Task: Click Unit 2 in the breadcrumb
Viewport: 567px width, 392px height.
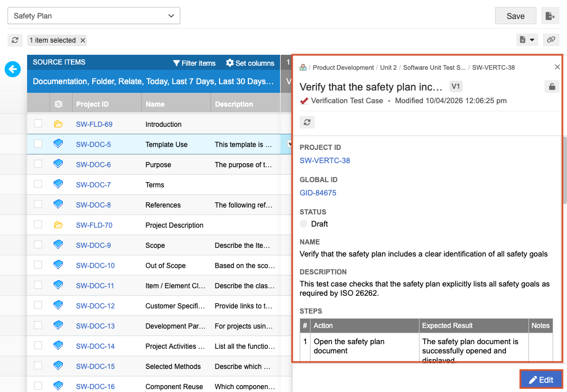Action: click(x=388, y=67)
